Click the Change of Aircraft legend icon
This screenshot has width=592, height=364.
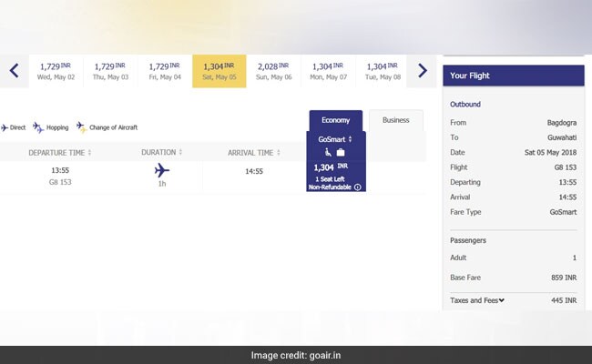click(82, 127)
